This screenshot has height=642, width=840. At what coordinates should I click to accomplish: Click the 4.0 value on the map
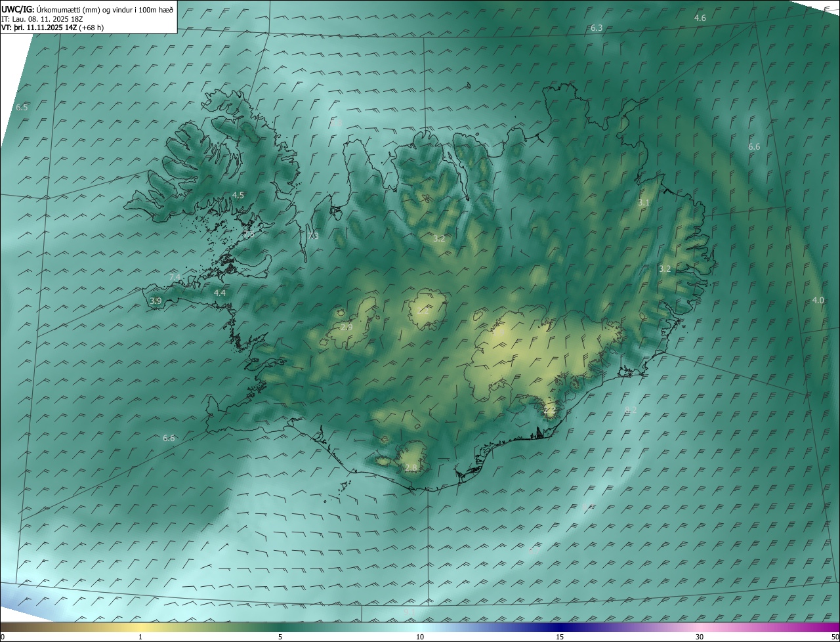[818, 301]
